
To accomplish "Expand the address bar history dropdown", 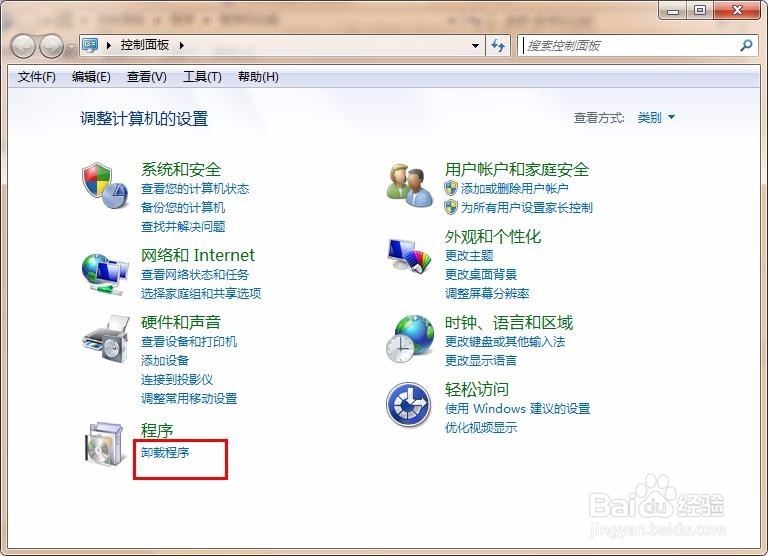I will point(475,46).
